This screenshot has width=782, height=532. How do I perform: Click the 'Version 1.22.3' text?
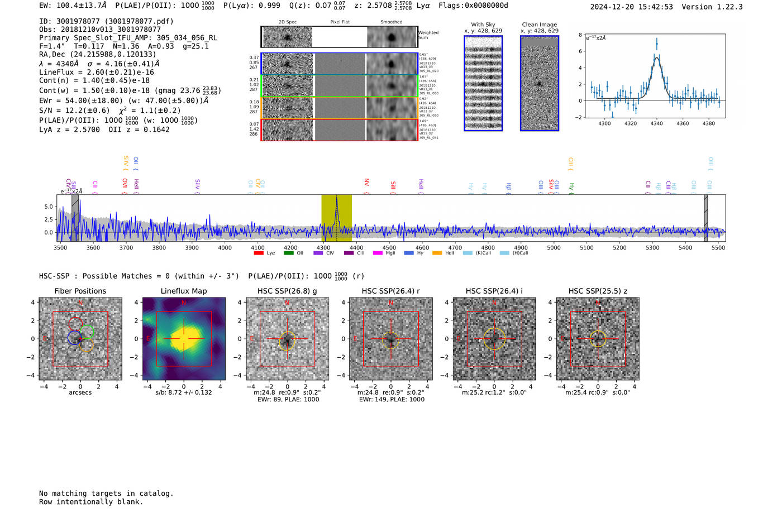(x=712, y=7)
